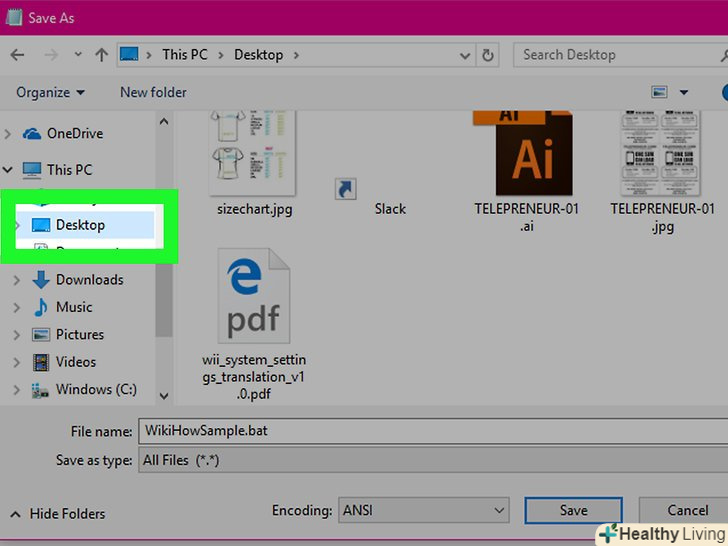
Task: Expand the OneDrive tree node
Action: click(x=7, y=134)
